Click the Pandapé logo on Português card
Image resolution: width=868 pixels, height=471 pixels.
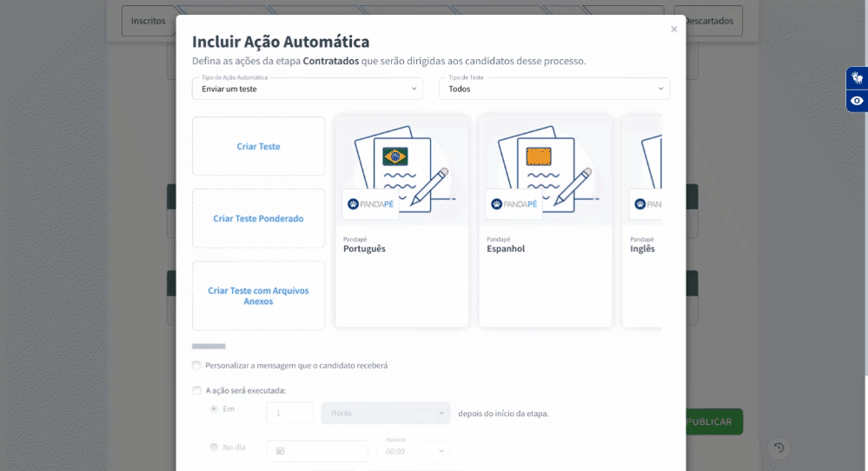click(370, 204)
